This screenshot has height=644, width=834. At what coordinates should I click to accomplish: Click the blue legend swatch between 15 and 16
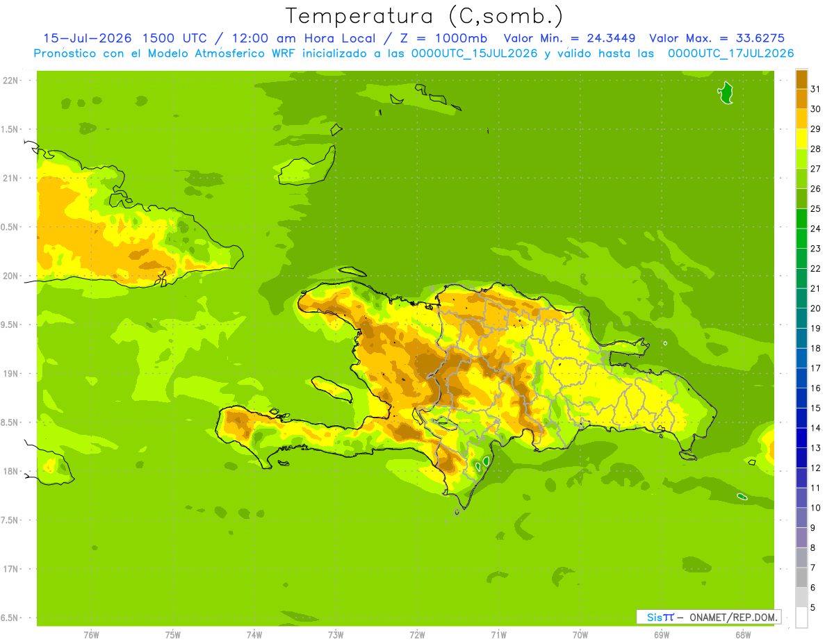[x=801, y=398]
